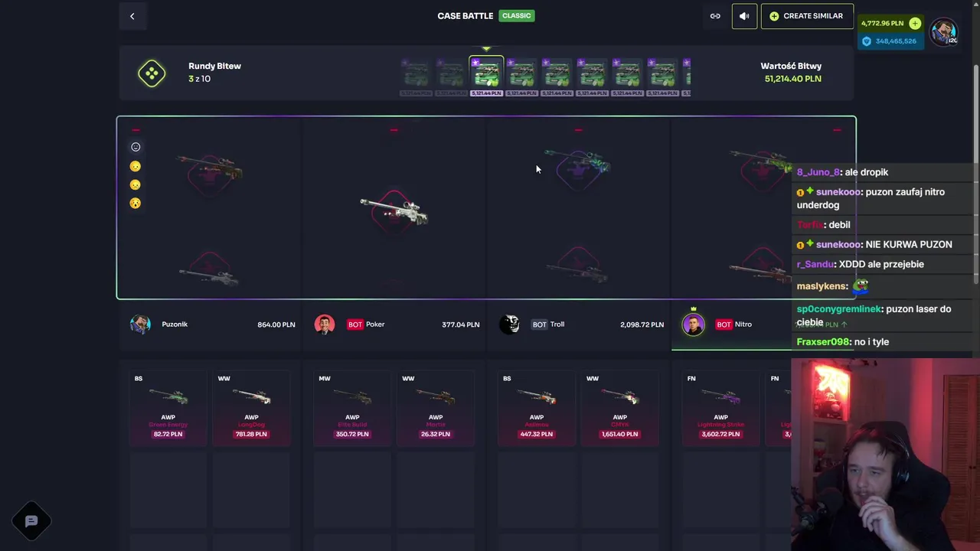Click the BOT badge next to Nitro
This screenshot has width=980, height=551.
[x=724, y=324]
